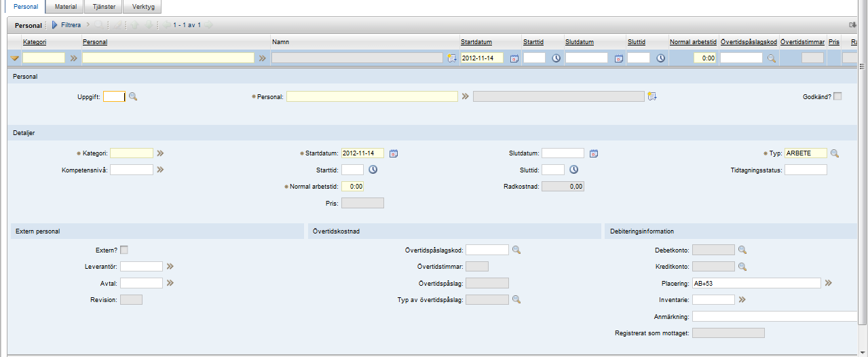Focus the Placering field containing AB+53
This screenshot has width=868, height=357.
757,282
